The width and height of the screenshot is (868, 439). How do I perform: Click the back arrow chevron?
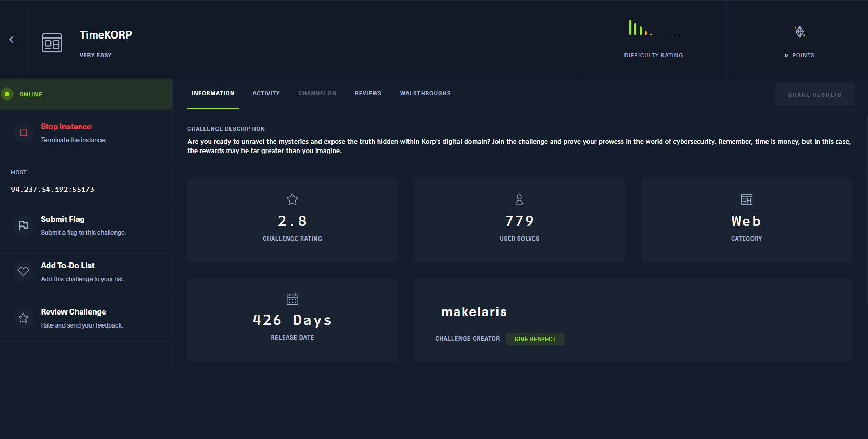tap(11, 40)
